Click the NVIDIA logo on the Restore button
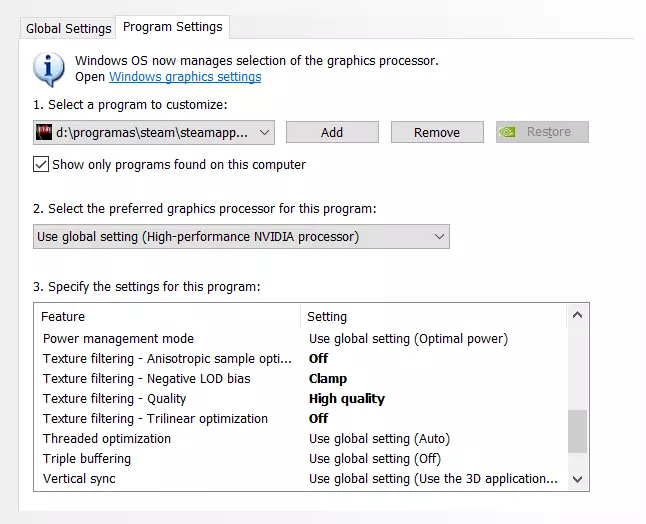646x524 pixels. [x=510, y=132]
